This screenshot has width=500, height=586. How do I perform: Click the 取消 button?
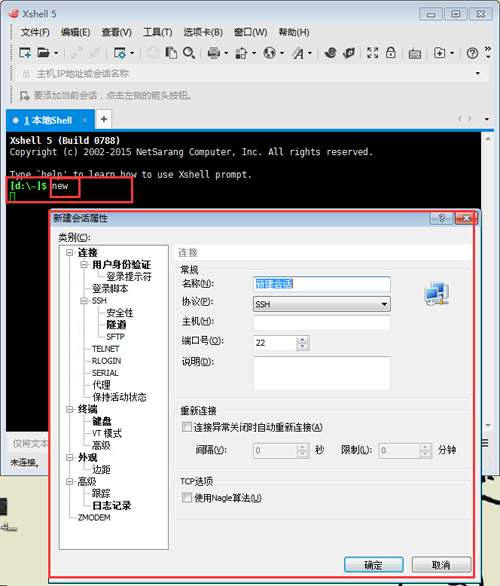(x=441, y=565)
